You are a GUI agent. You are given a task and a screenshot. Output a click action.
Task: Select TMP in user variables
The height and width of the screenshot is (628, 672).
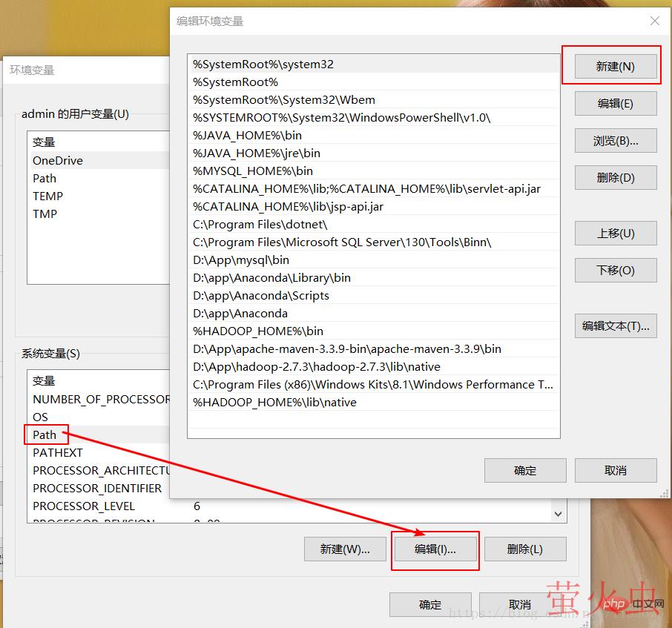99,214
